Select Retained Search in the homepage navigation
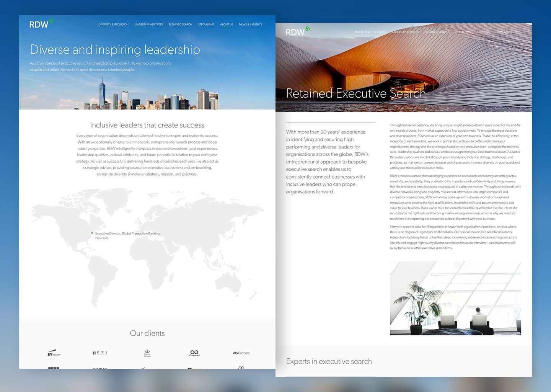 click(180, 24)
